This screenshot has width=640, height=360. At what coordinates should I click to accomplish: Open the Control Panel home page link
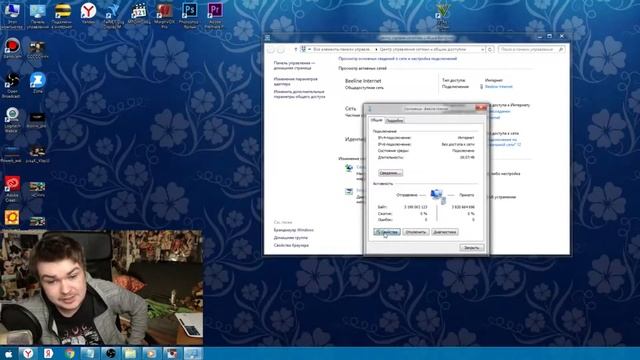click(x=294, y=65)
